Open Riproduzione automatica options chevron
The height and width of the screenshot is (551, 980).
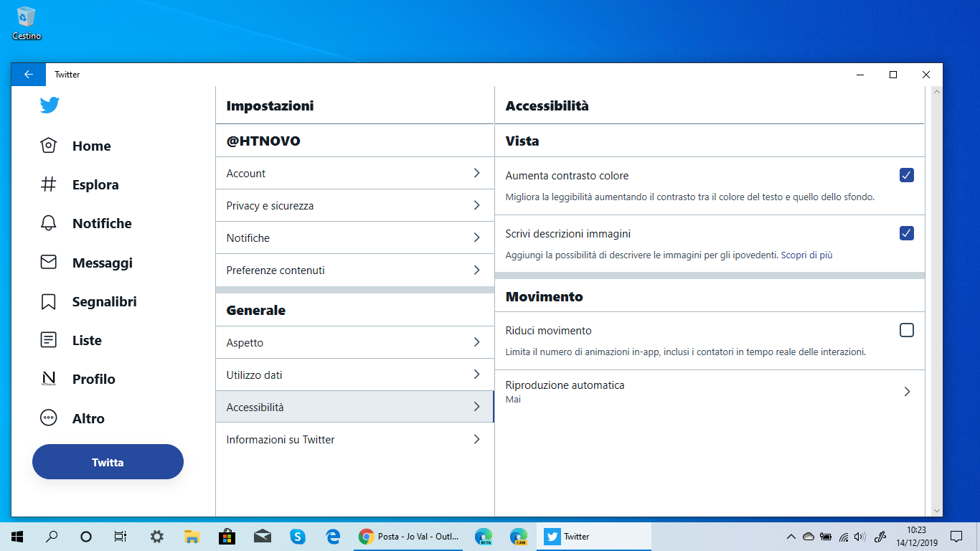click(x=908, y=392)
